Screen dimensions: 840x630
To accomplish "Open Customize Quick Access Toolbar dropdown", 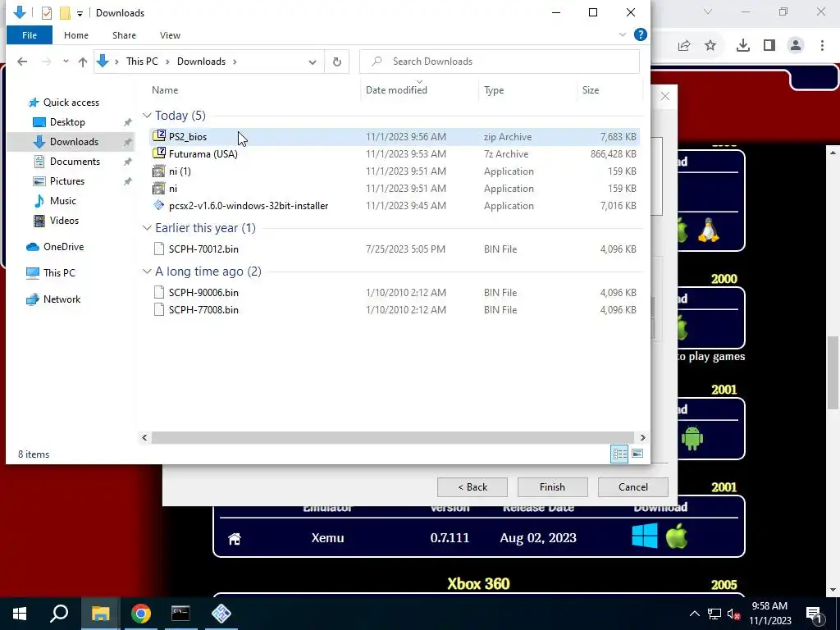I will pyautogui.click(x=80, y=13).
